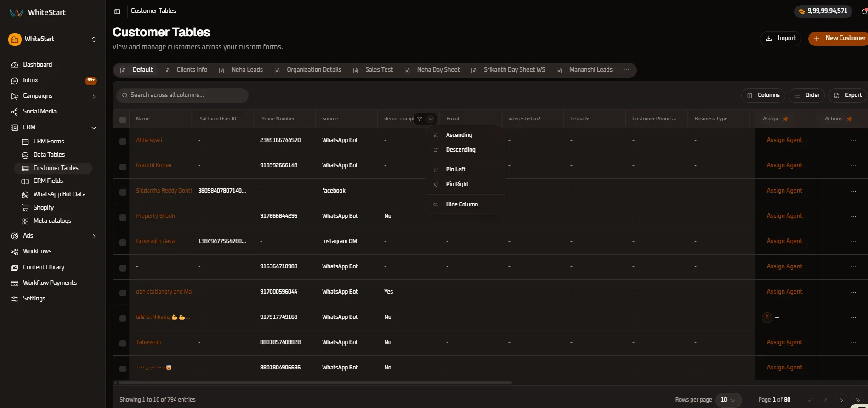Click the pin icon beside Assign header
Image resolution: width=868 pixels, height=408 pixels.
786,119
